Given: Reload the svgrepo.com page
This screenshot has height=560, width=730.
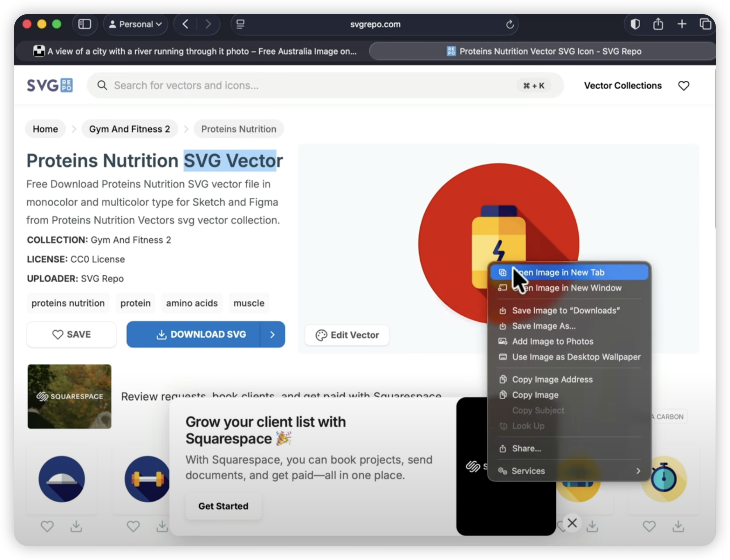Looking at the screenshot, I should click(x=510, y=25).
